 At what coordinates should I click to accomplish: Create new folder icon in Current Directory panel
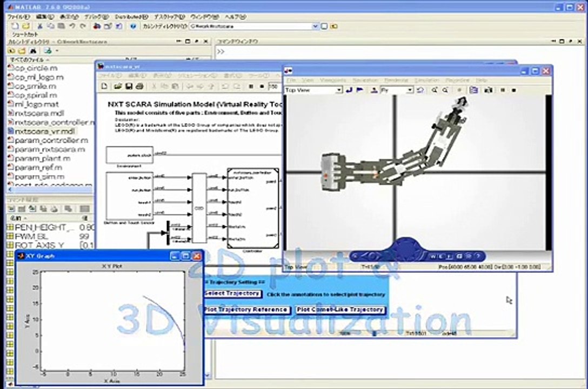coord(22,51)
